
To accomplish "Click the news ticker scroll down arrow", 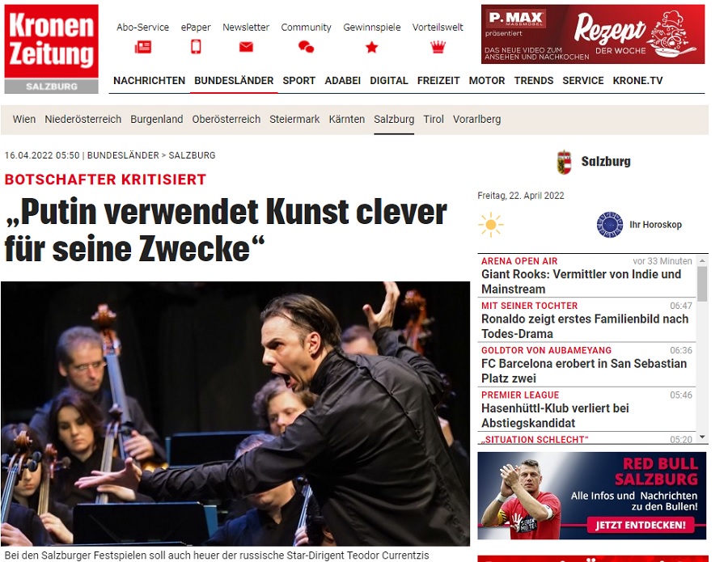I will 702,437.
